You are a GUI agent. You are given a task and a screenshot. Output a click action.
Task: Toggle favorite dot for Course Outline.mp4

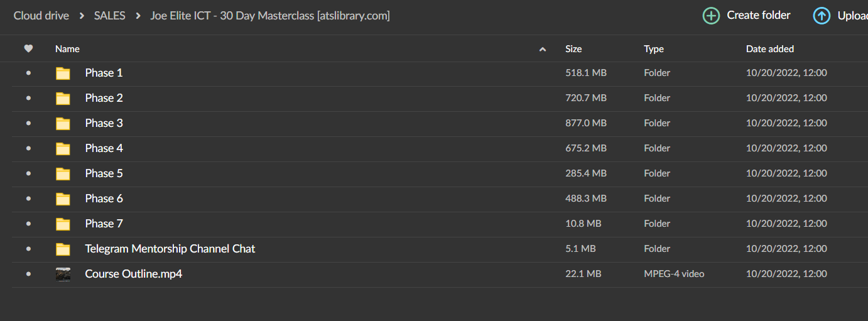28,275
